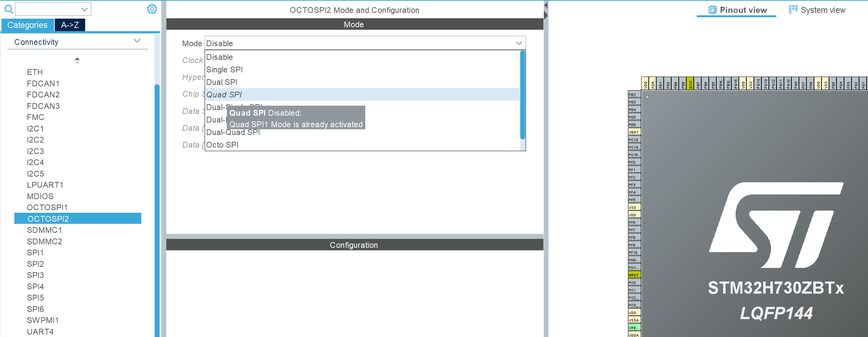Click the peripheral list sort arrows
The image size is (868, 337).
(77, 61)
